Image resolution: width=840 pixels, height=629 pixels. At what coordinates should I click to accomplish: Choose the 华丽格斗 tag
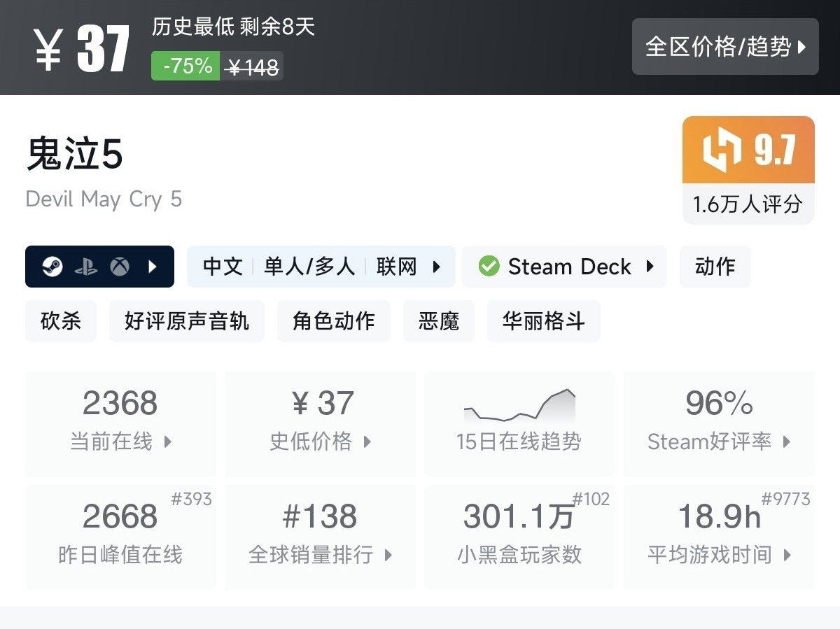[543, 321]
